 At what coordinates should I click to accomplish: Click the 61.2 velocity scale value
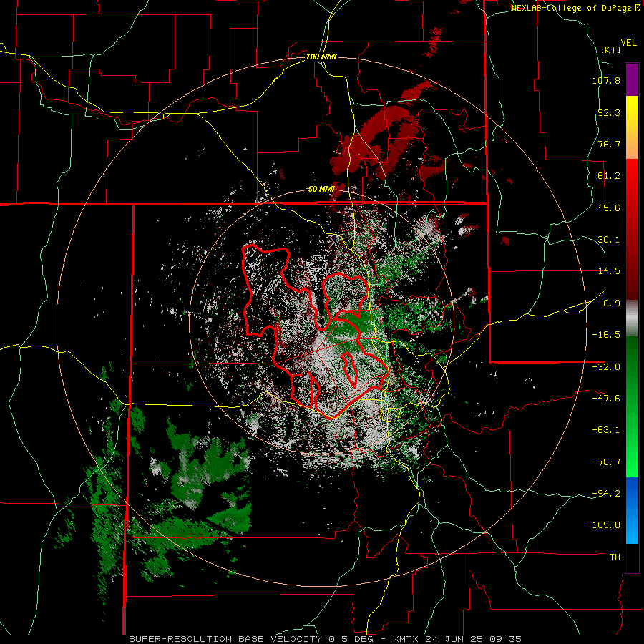[x=609, y=176]
